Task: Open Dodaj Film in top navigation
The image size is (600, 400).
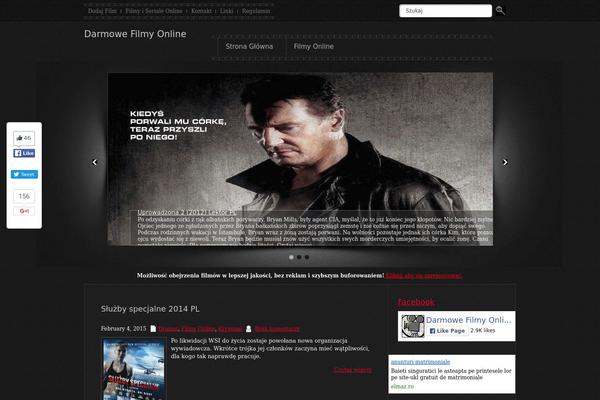Action: pyautogui.click(x=102, y=11)
